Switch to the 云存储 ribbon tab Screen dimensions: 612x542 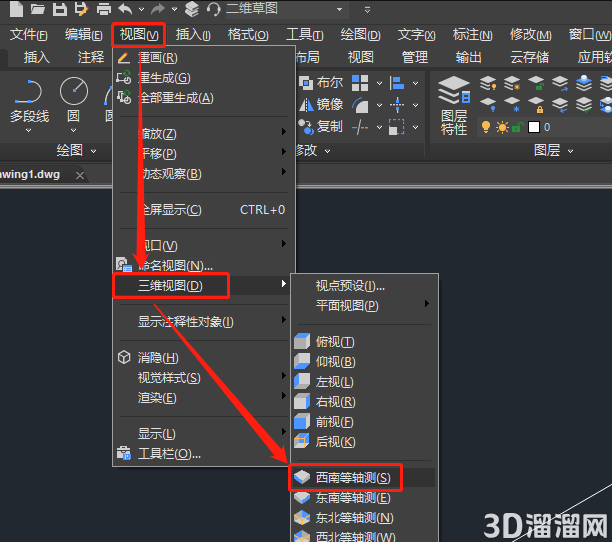click(530, 57)
